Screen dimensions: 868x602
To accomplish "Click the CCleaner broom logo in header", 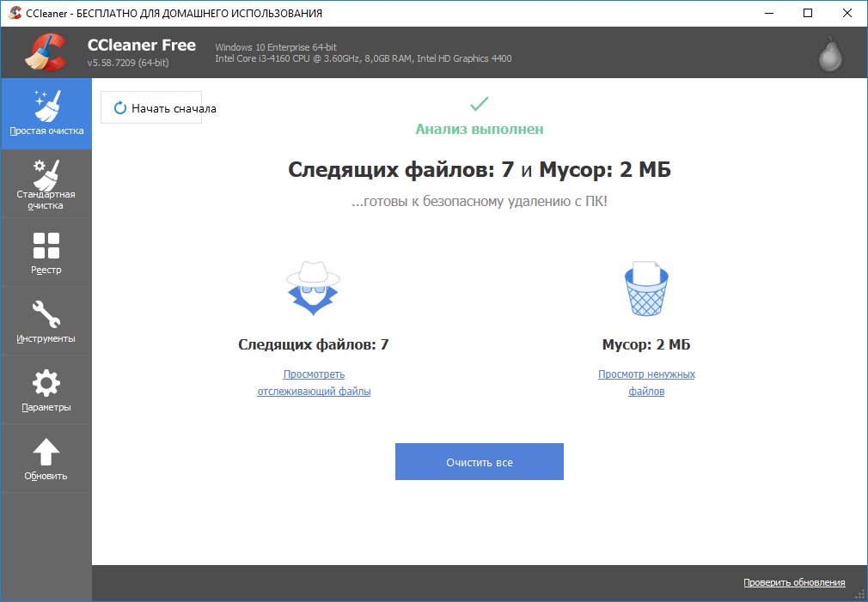I will tap(46, 52).
